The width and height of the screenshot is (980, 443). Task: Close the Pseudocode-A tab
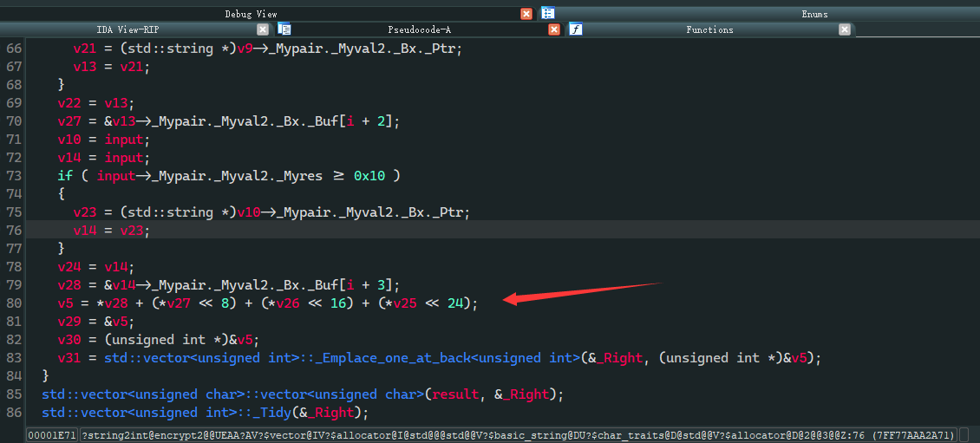(554, 29)
